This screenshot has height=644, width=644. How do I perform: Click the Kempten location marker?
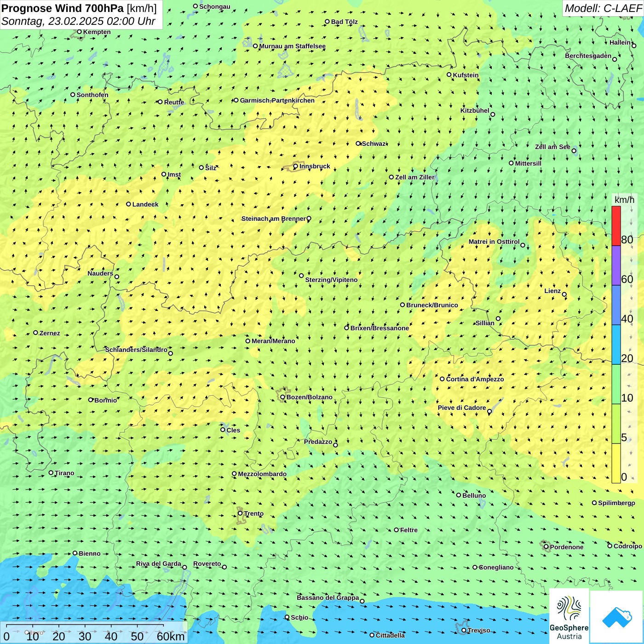tap(80, 32)
